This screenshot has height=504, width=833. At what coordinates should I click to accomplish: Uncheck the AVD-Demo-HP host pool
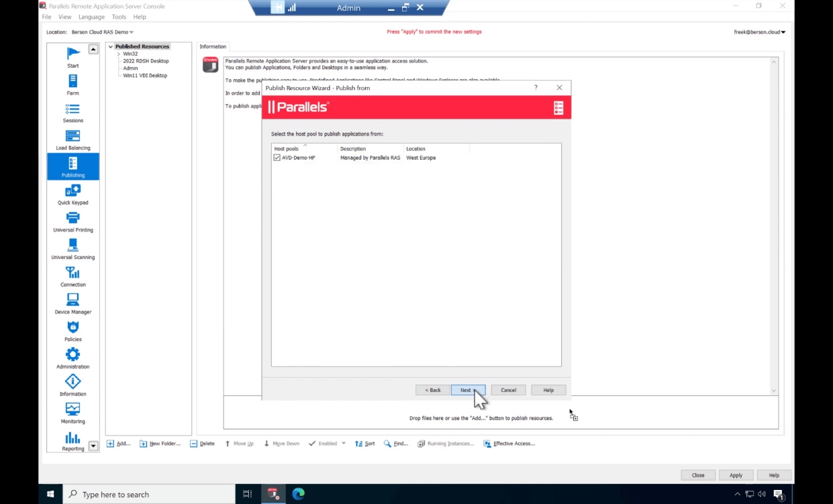277,157
